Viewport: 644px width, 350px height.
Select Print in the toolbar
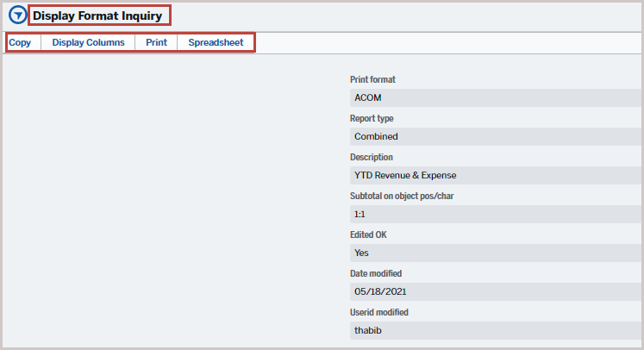156,42
